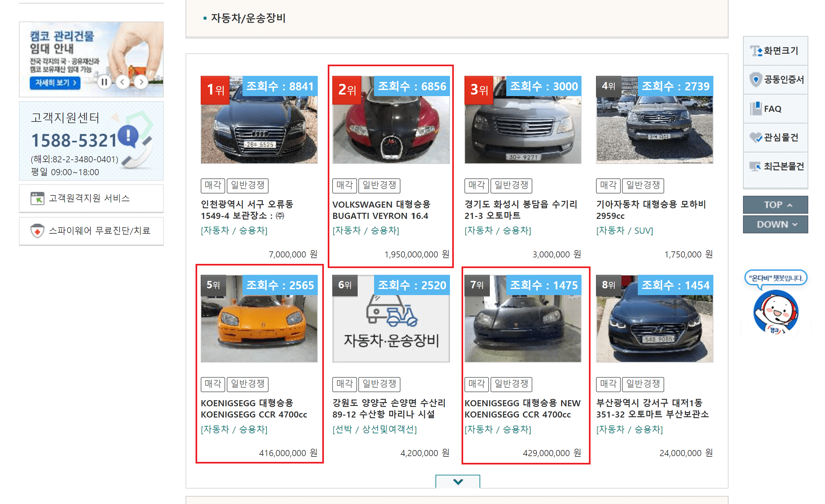Open 최근본물건 recently viewed items
The width and height of the screenshot is (825, 504).
tap(775, 166)
